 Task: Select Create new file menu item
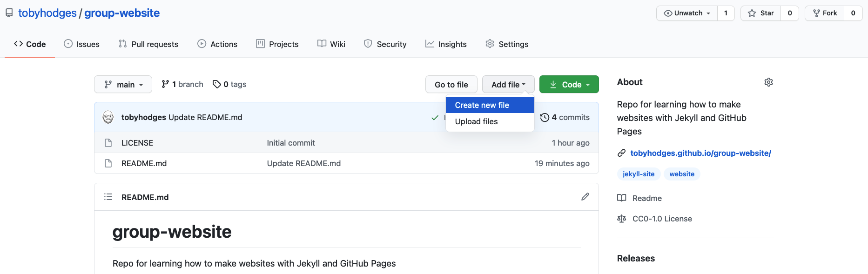pyautogui.click(x=490, y=105)
